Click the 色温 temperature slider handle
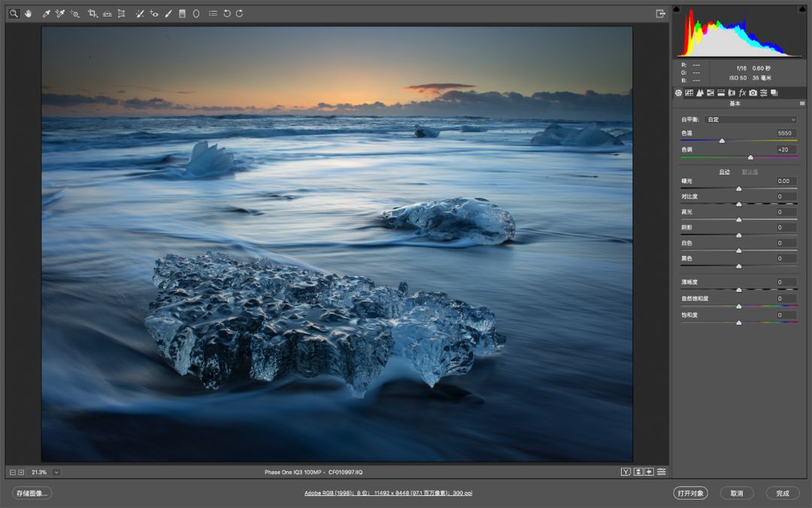 pyautogui.click(x=722, y=141)
